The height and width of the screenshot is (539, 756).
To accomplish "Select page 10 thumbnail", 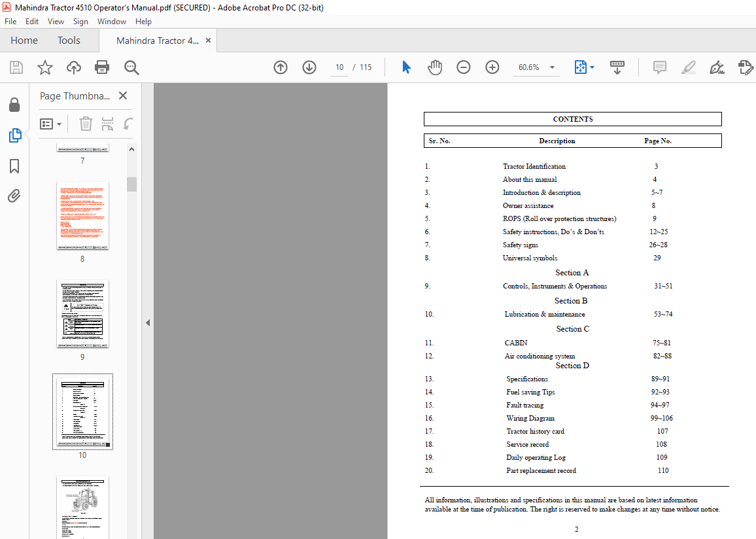I will (x=82, y=411).
